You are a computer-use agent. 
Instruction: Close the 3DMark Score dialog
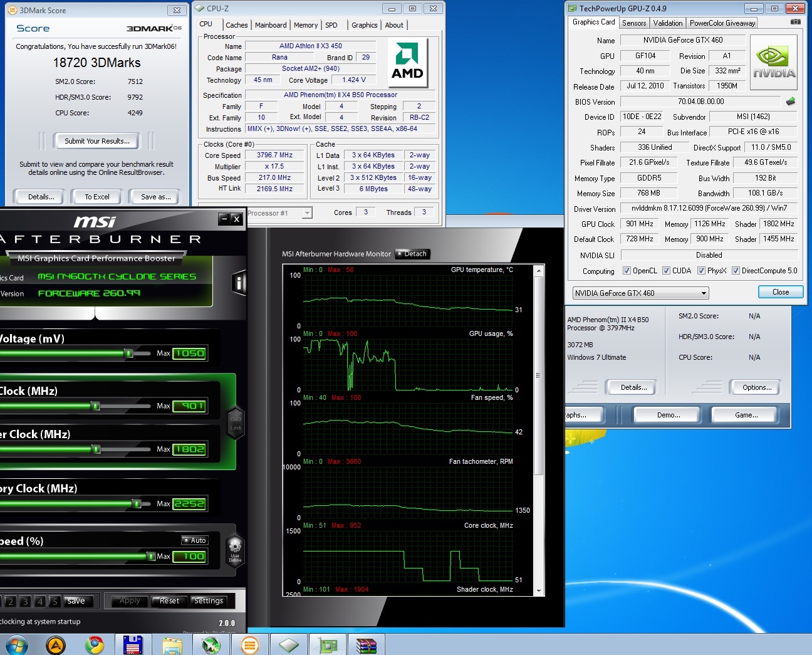click(177, 10)
